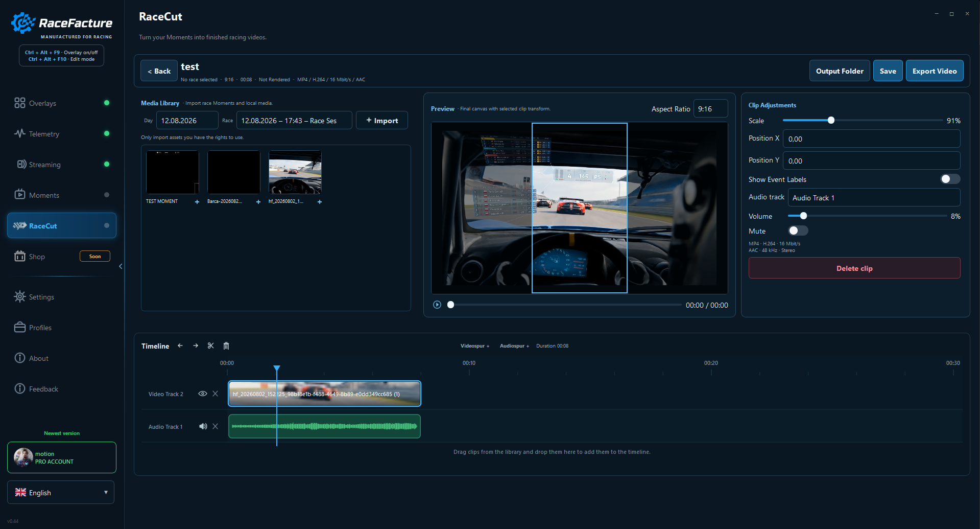Click the RaceFacture logo
This screenshot has height=529, width=980.
pyautogui.click(x=62, y=25)
